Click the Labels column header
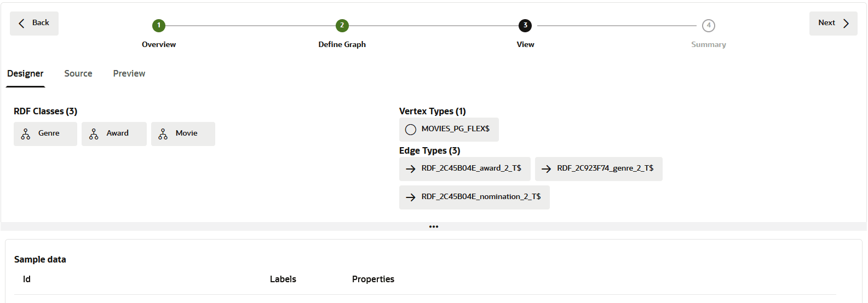This screenshot has width=868, height=303. (x=283, y=279)
